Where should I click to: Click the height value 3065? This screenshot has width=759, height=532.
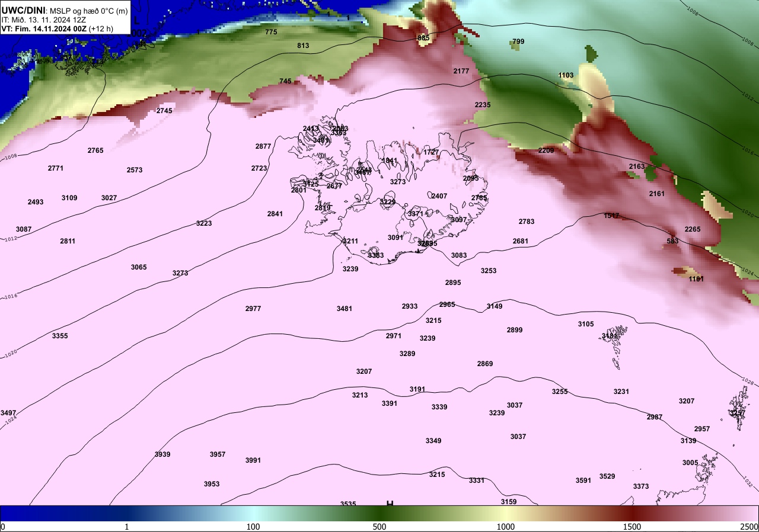point(139,267)
